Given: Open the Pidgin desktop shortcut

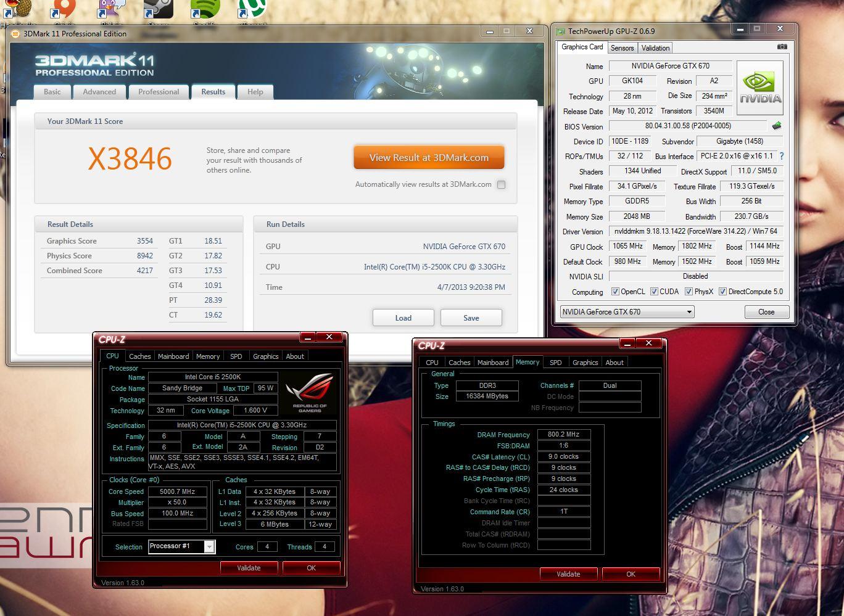Looking at the screenshot, I should pyautogui.click(x=111, y=9).
